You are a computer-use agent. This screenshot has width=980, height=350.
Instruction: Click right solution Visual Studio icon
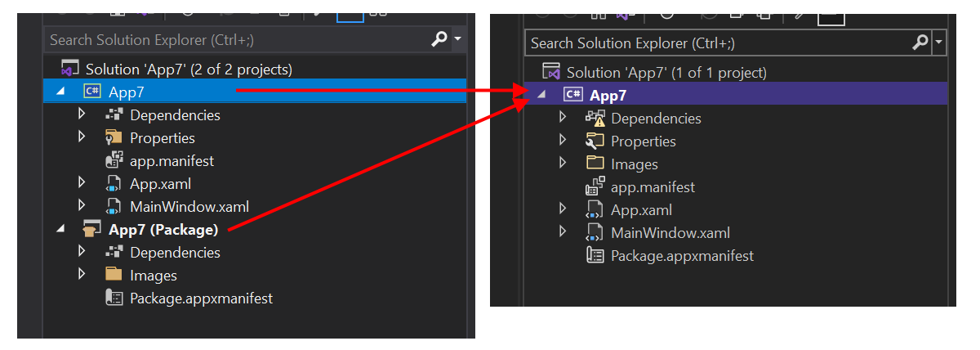point(551,73)
